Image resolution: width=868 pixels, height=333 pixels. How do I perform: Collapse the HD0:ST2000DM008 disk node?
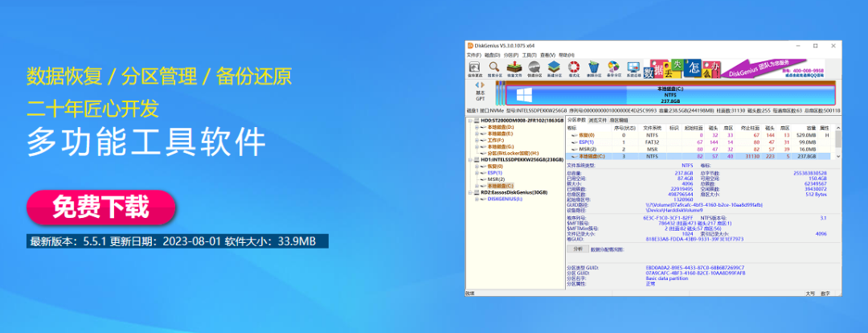click(x=470, y=120)
